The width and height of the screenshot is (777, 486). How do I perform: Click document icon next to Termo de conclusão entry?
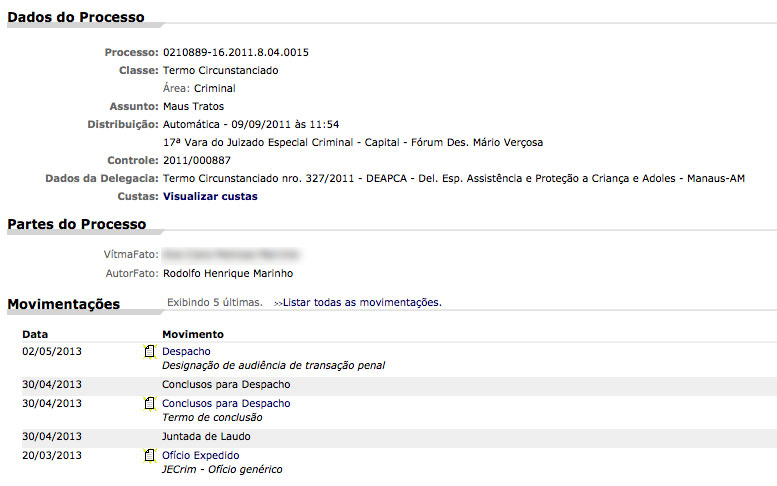point(150,404)
